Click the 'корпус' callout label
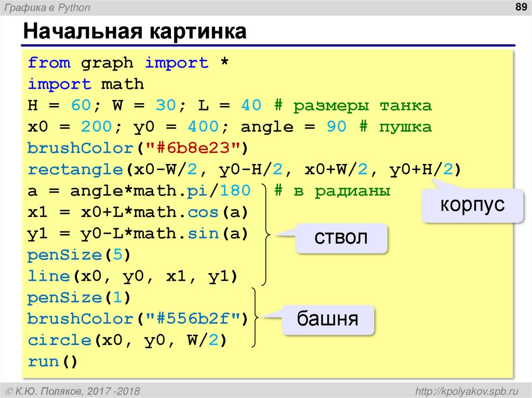Image resolution: width=532 pixels, height=398 pixels. click(x=472, y=205)
